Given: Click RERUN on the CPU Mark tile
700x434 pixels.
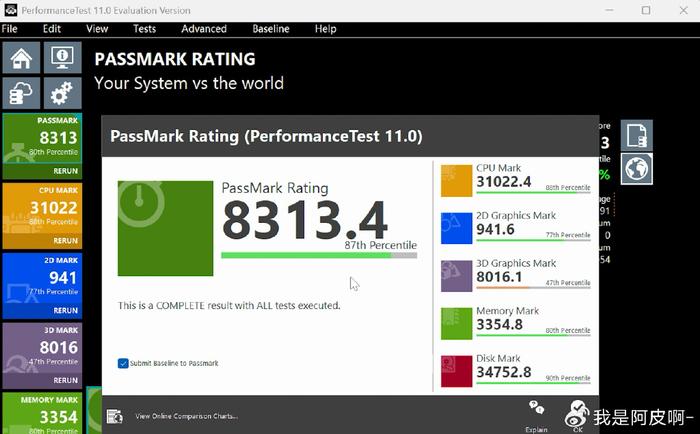Looking at the screenshot, I should 66,241.
